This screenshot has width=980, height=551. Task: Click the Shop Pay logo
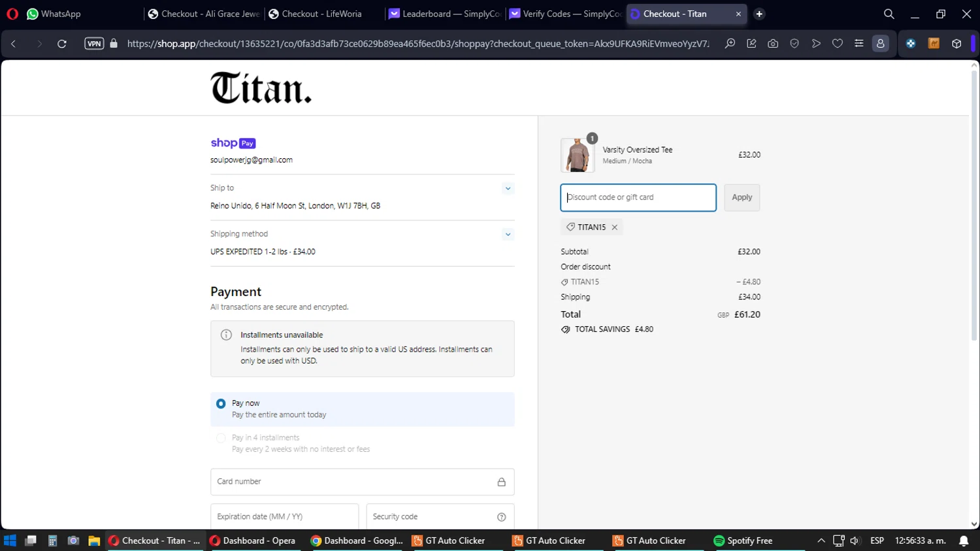point(233,143)
